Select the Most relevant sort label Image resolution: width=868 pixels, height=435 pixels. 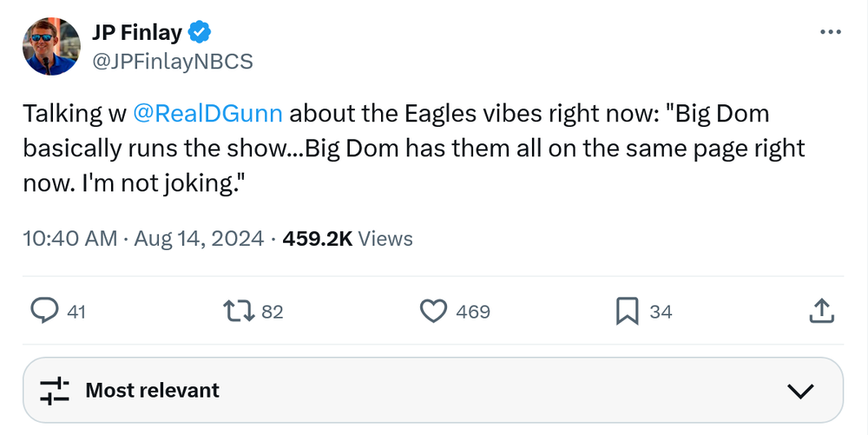pos(152,391)
